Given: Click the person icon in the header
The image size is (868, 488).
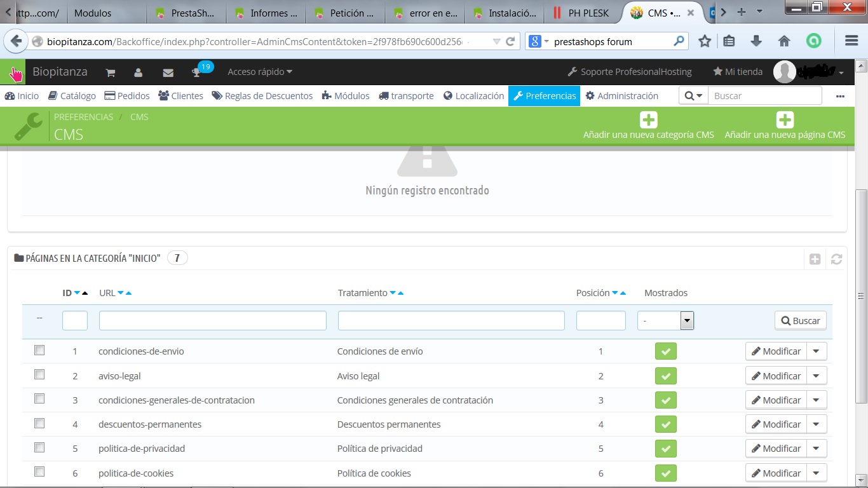Looking at the screenshot, I should pos(139,72).
